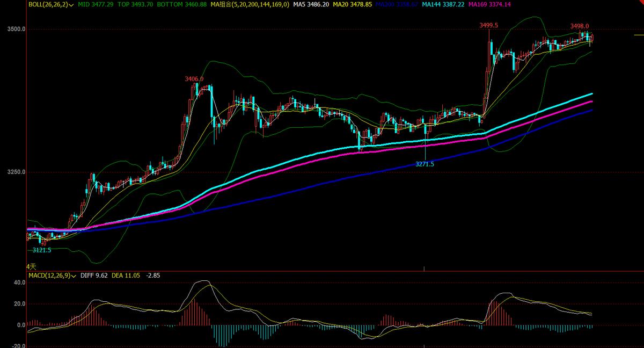Click the MACD histogram value -2.85
Image resolution: width=644 pixels, height=348 pixels.
[x=152, y=275]
